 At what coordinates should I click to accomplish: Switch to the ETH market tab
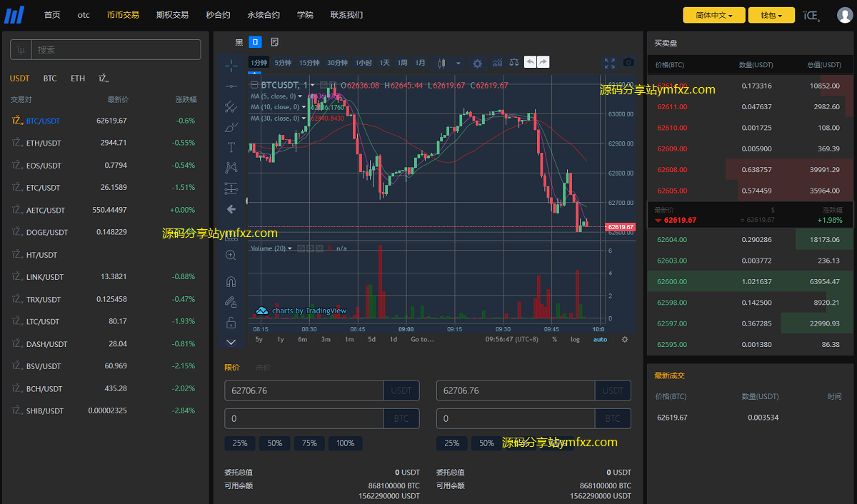(x=78, y=79)
